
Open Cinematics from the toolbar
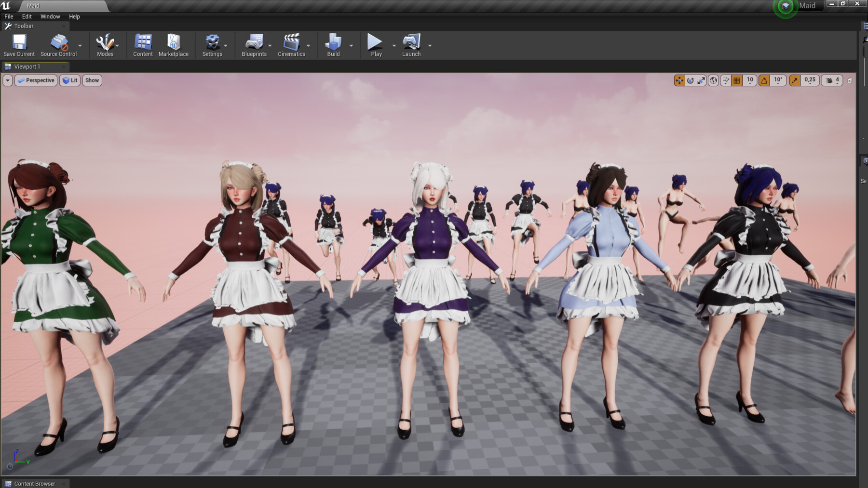291,45
